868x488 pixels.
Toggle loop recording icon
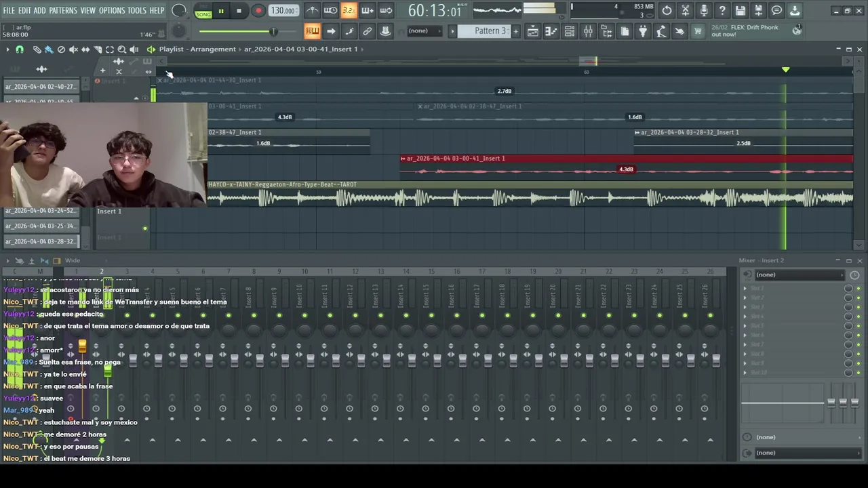pos(385,10)
